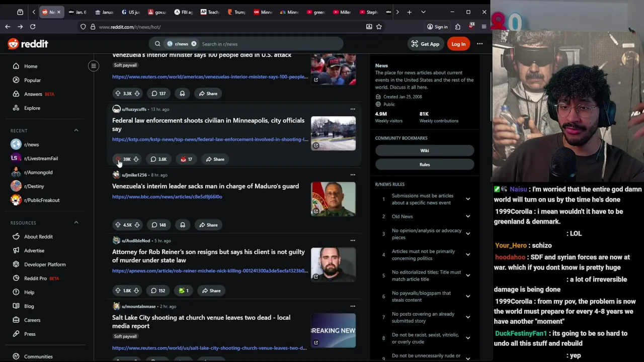This screenshot has width=644, height=362.
Task: Open r/LivestreamFail from recent list
Action: (41, 158)
